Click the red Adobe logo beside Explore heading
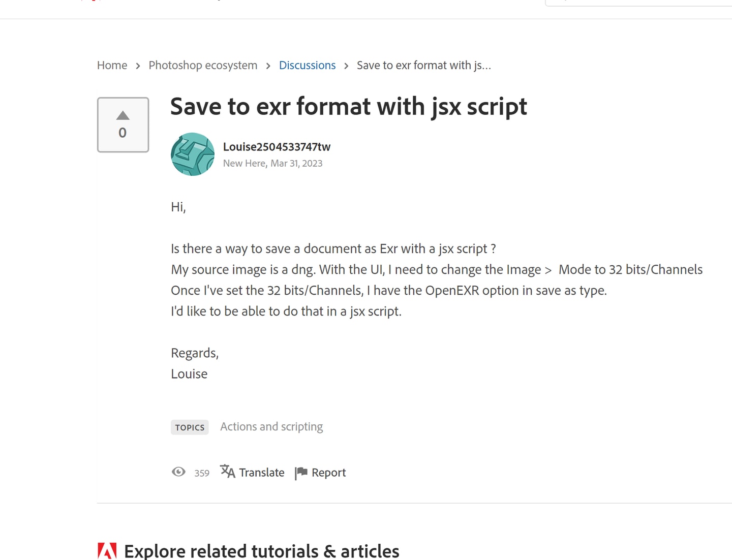The width and height of the screenshot is (732, 560). click(107, 551)
